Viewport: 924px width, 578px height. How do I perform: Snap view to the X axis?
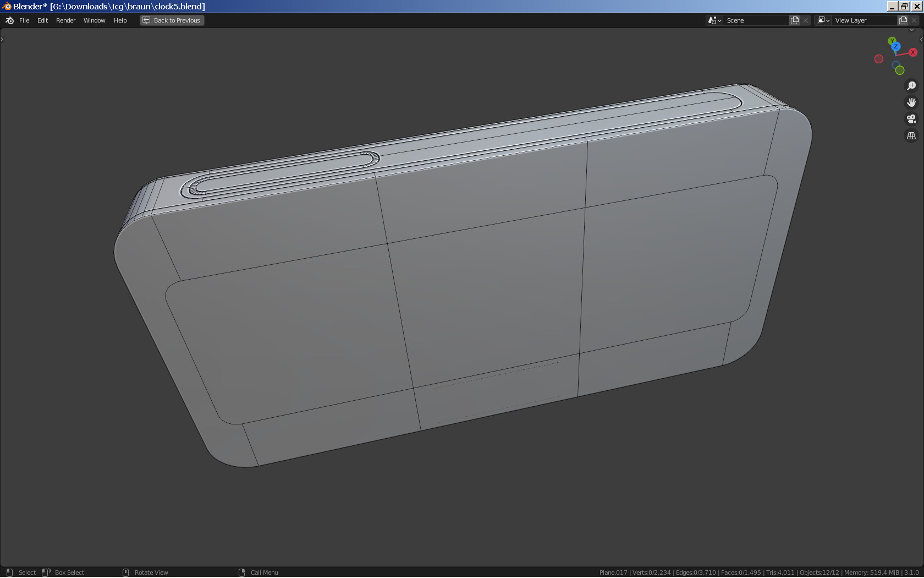913,52
